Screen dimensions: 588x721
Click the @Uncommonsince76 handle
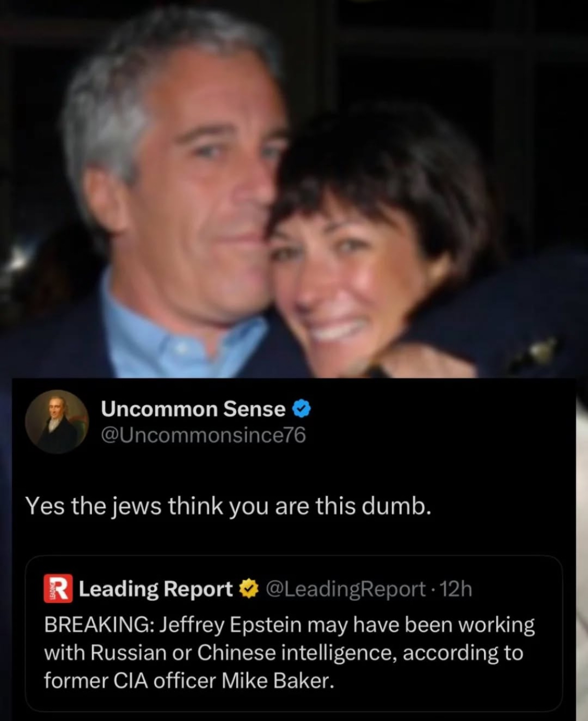(203, 435)
